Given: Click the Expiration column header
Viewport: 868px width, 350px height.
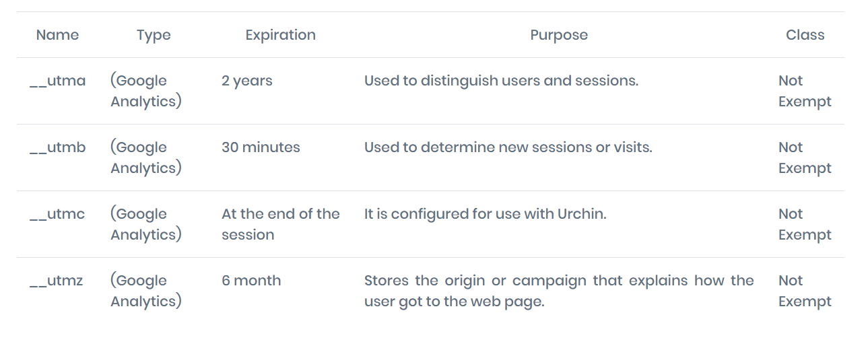Looking at the screenshot, I should [x=280, y=35].
